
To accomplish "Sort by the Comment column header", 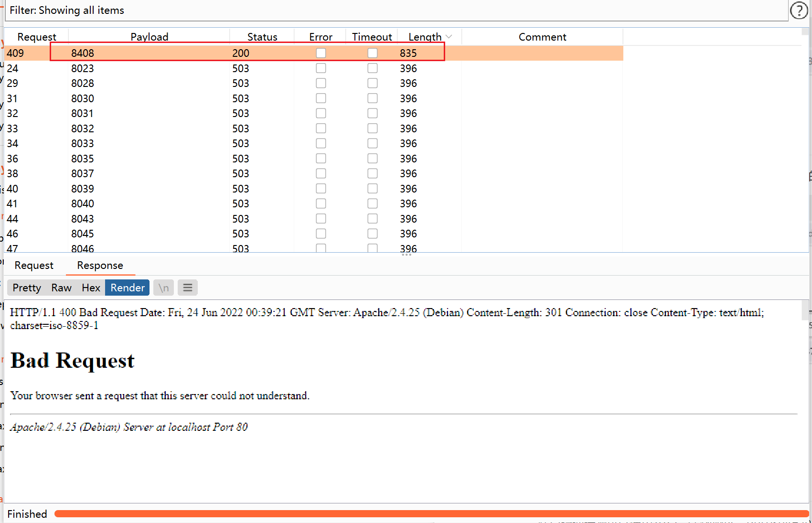I will pyautogui.click(x=543, y=37).
